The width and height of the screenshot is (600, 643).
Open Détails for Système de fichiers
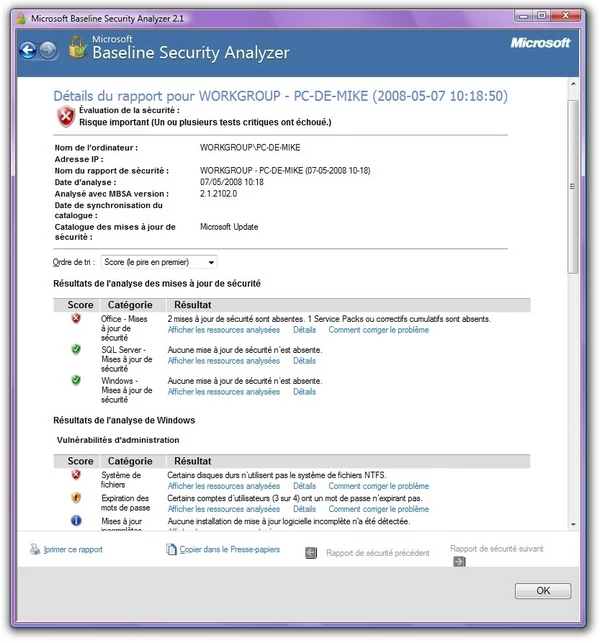305,486
